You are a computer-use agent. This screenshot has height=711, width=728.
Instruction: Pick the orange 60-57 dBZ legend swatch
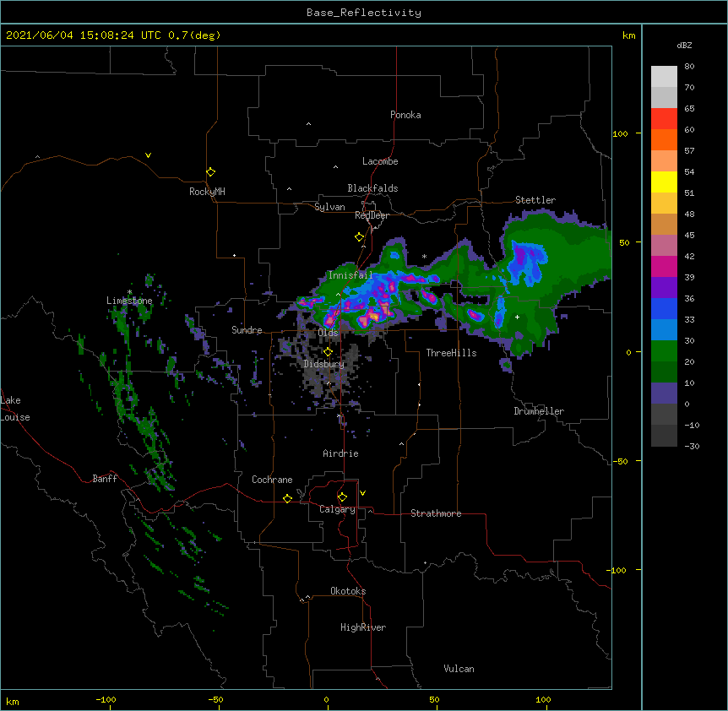point(664,139)
